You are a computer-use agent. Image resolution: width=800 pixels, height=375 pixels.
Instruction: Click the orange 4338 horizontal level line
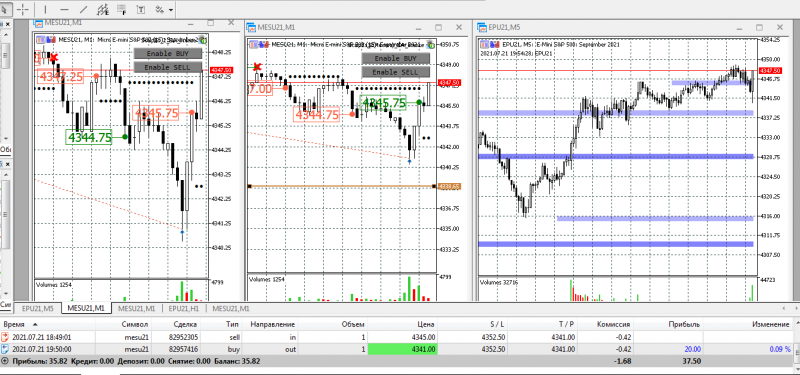[x=341, y=186]
